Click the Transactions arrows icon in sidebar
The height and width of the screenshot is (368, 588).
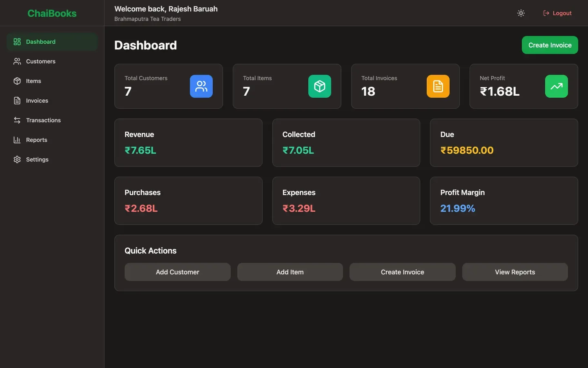[17, 120]
